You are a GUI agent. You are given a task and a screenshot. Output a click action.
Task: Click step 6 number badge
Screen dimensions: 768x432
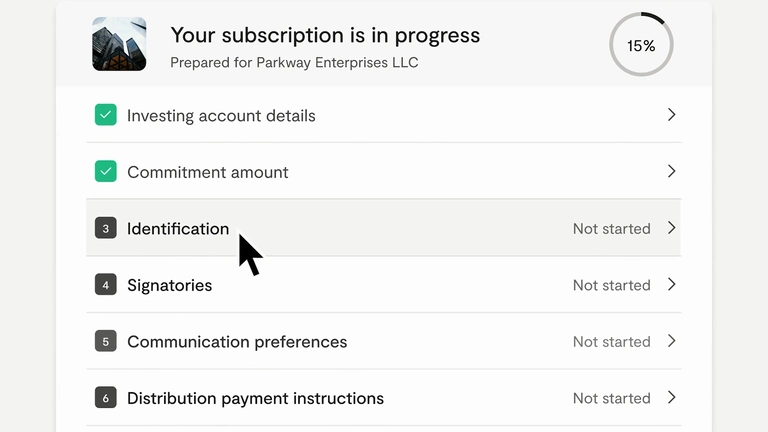point(106,398)
